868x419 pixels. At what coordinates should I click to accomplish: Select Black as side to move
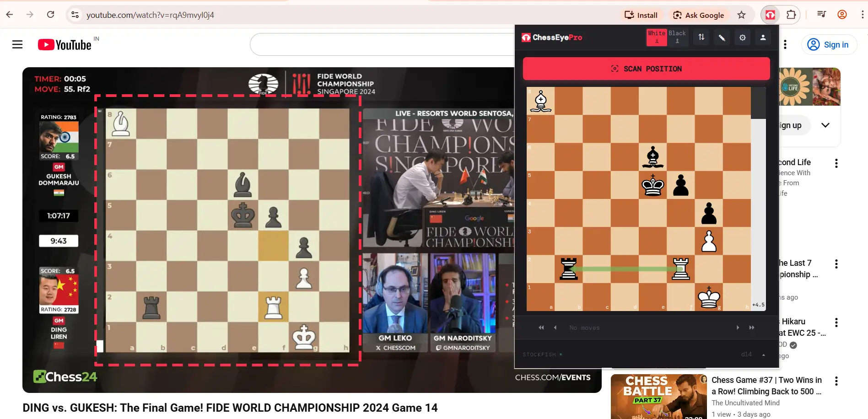tap(677, 37)
